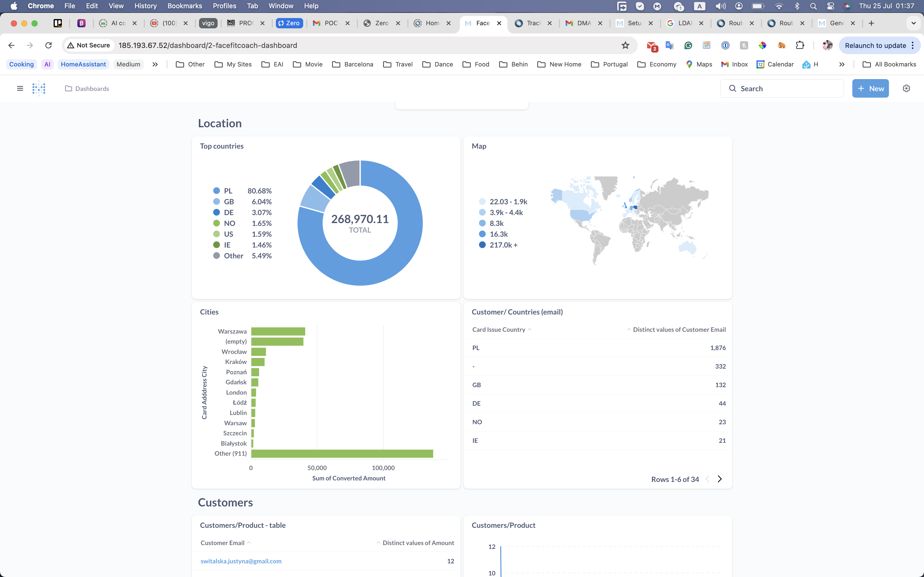Click the blue New button
The image size is (924, 577).
click(870, 89)
